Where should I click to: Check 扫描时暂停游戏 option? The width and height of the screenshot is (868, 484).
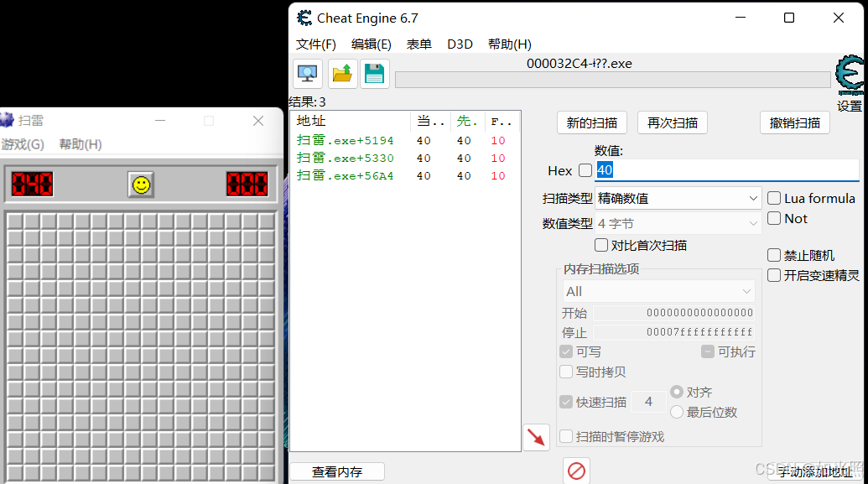click(566, 436)
